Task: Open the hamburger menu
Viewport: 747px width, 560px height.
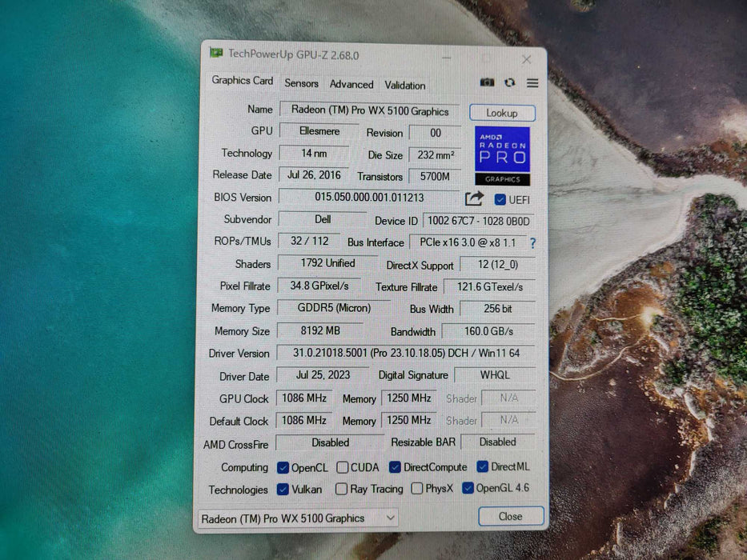Action: pyautogui.click(x=532, y=82)
